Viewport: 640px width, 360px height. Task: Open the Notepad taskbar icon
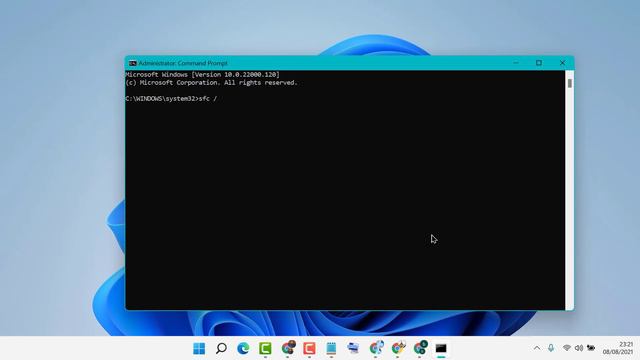331,348
